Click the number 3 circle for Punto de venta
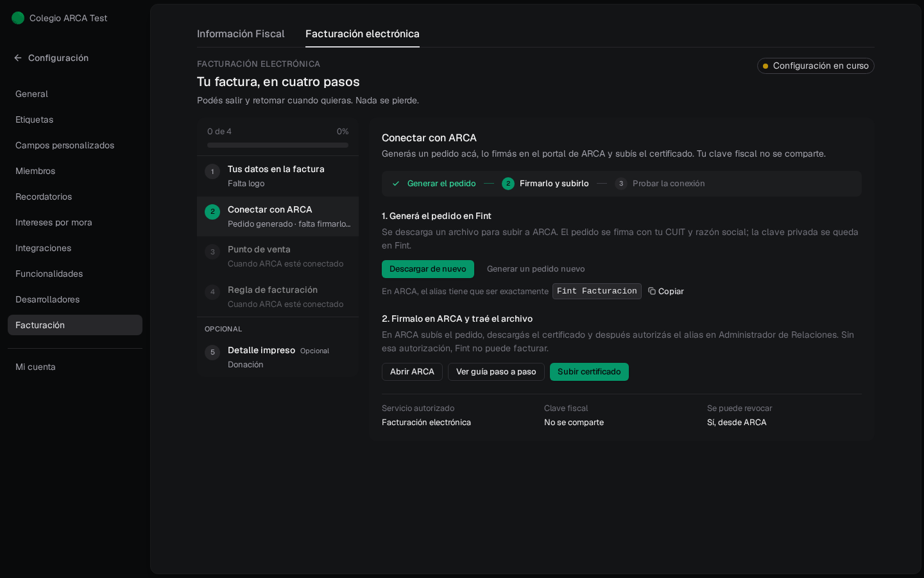 click(x=212, y=252)
